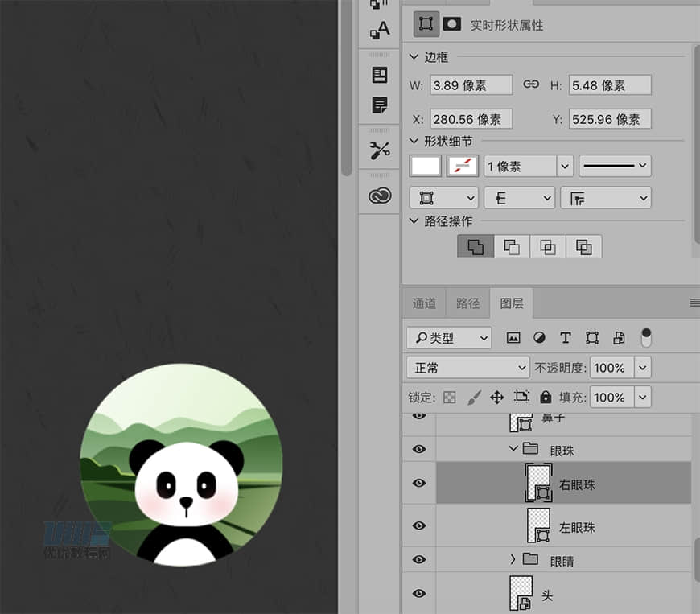Hide the 右眼珠 layer
This screenshot has height=614, width=700.
tap(418, 483)
